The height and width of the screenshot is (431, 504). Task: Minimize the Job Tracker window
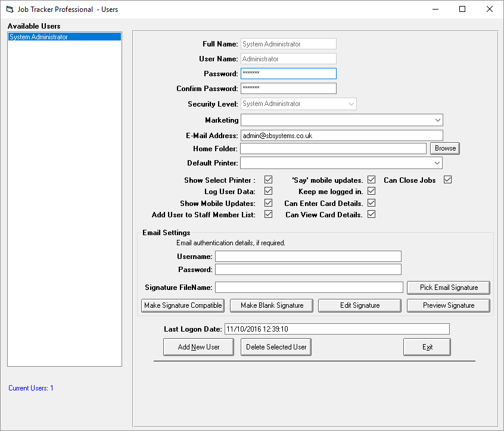coord(435,9)
